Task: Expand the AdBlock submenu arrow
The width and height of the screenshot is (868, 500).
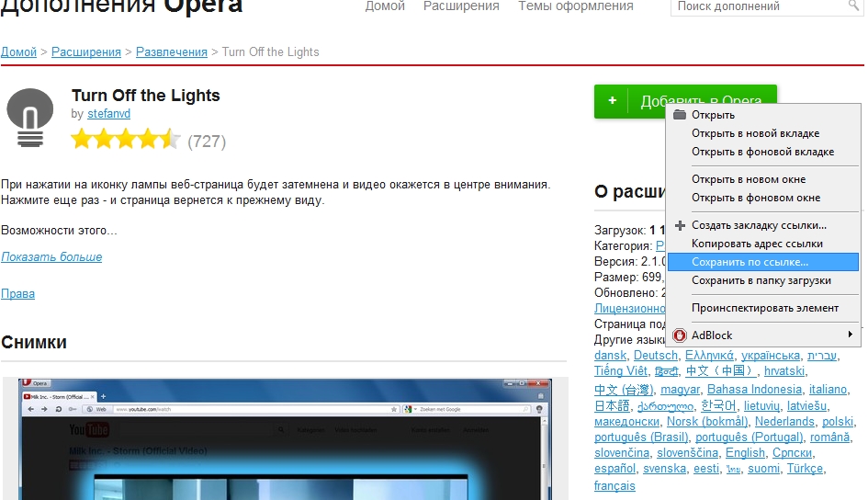Action: (850, 335)
